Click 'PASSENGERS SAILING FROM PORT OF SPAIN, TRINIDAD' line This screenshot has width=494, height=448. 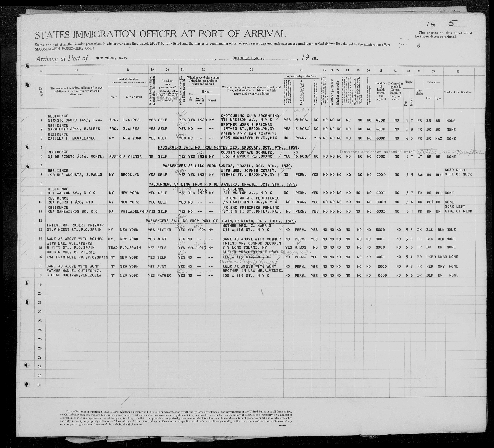(x=221, y=221)
